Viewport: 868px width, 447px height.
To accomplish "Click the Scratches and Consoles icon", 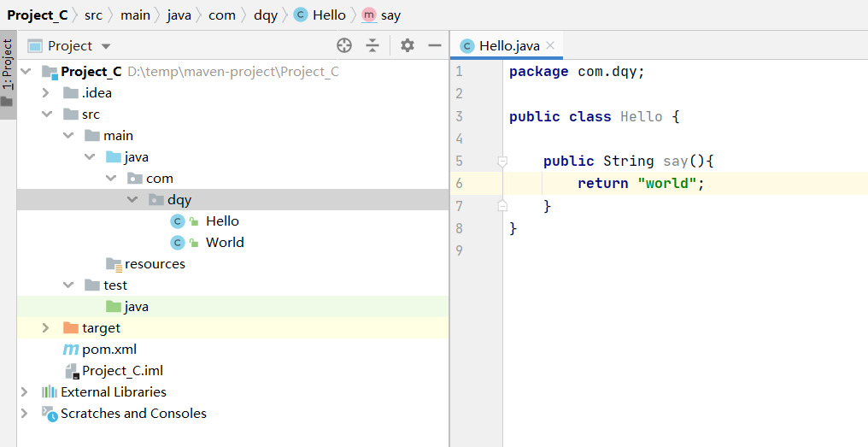I will click(50, 414).
